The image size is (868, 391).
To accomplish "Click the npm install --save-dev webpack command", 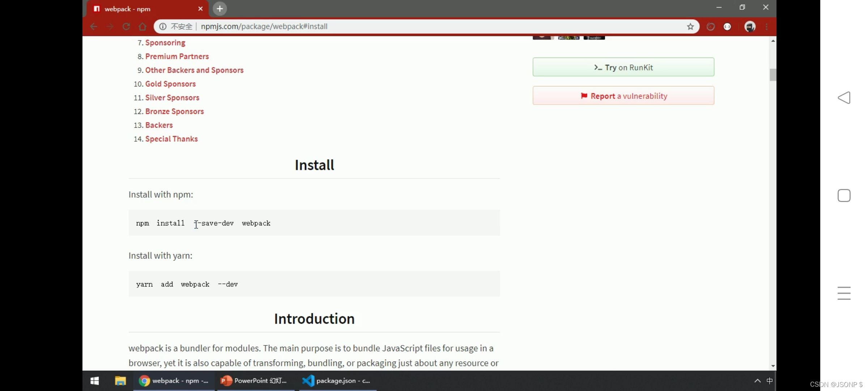I will point(203,223).
